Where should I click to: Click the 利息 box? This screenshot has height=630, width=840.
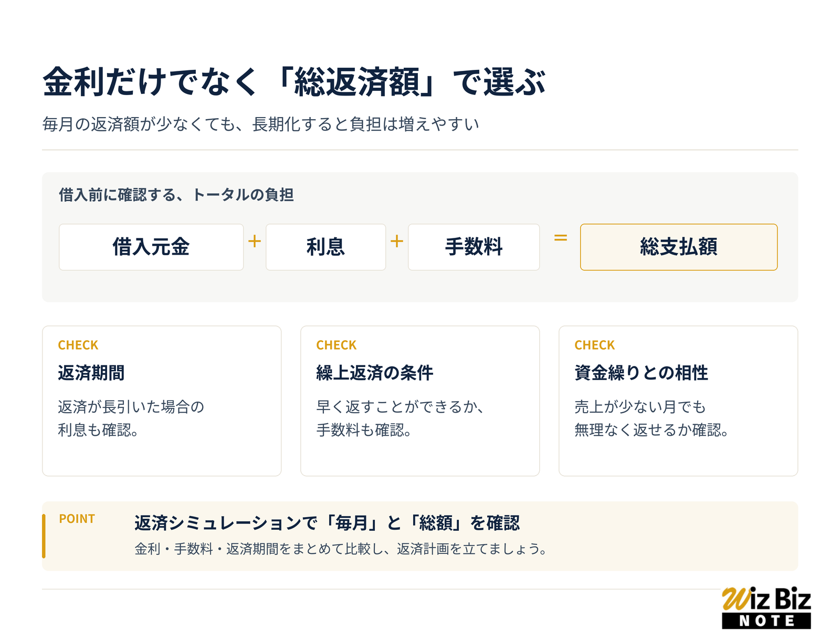325,247
